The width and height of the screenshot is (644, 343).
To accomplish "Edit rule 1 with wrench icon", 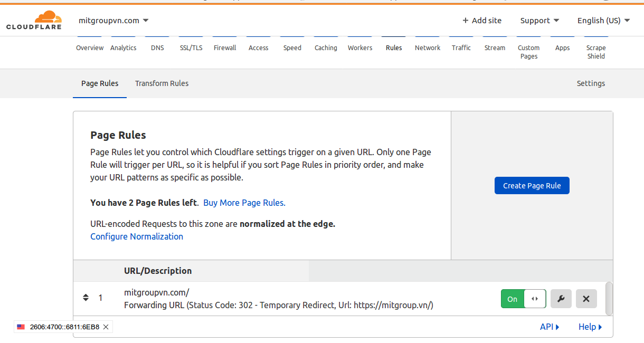I will 561,299.
